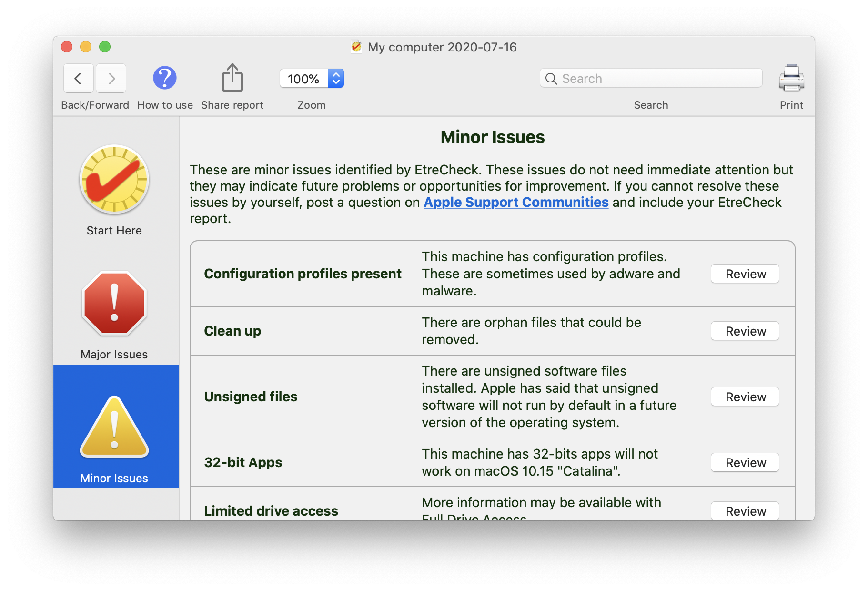Click the Share report icon

[232, 77]
